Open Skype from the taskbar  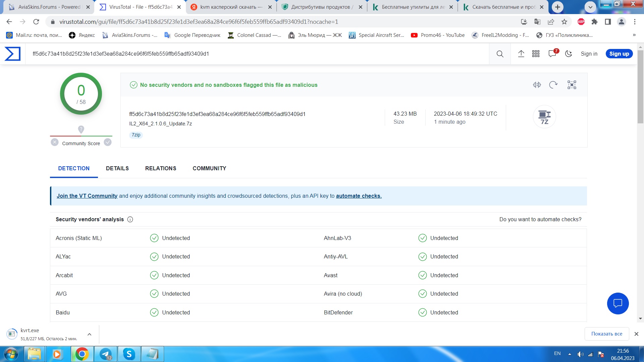pos(129,354)
